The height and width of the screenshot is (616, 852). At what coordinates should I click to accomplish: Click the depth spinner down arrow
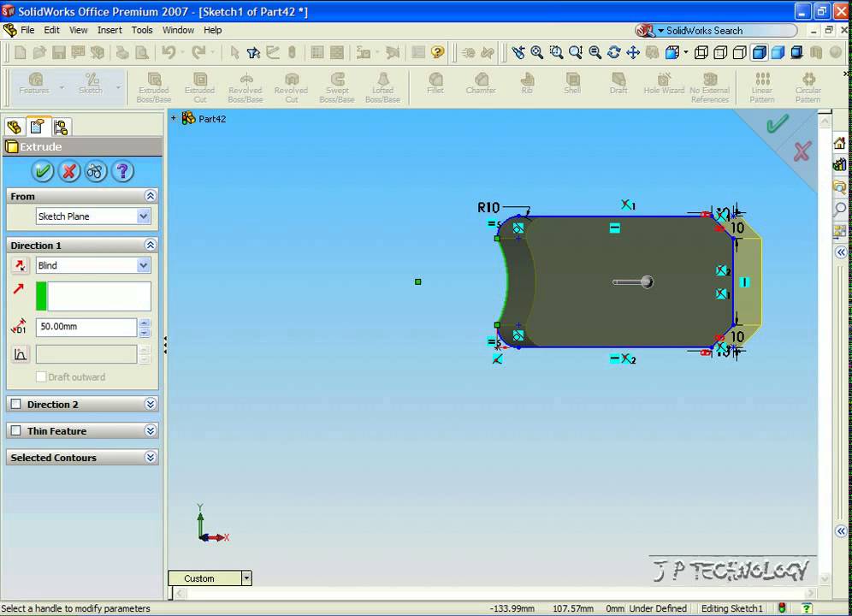click(x=145, y=331)
